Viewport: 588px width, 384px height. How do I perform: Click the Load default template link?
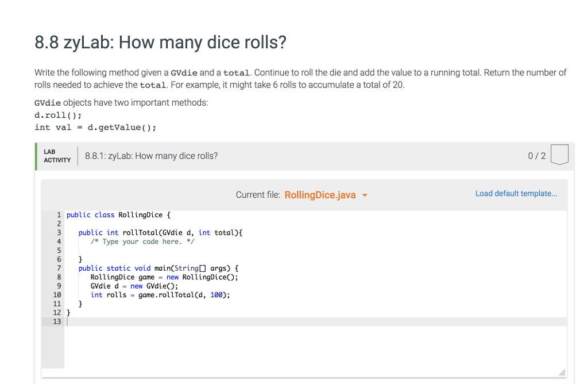[x=516, y=193]
